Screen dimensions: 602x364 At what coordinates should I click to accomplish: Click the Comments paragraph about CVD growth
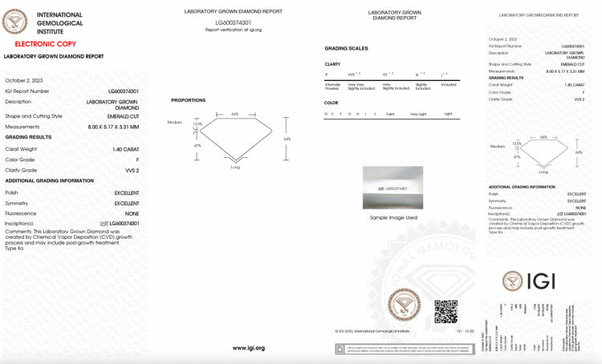[69, 240]
